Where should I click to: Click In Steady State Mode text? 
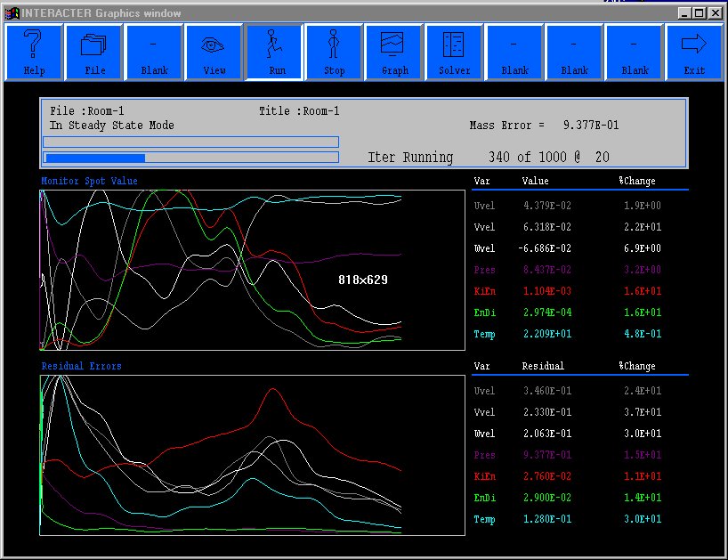coord(112,126)
